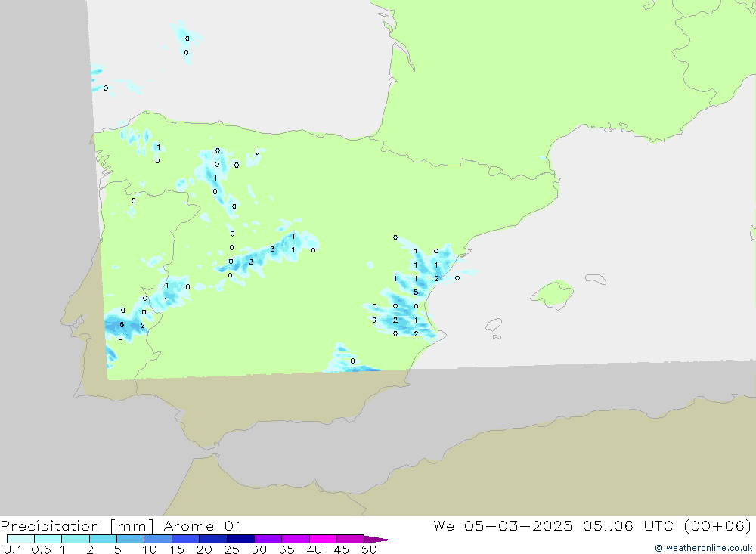Select the 35–40 mm violet legend swatch
756x554 pixels.
coord(296,539)
